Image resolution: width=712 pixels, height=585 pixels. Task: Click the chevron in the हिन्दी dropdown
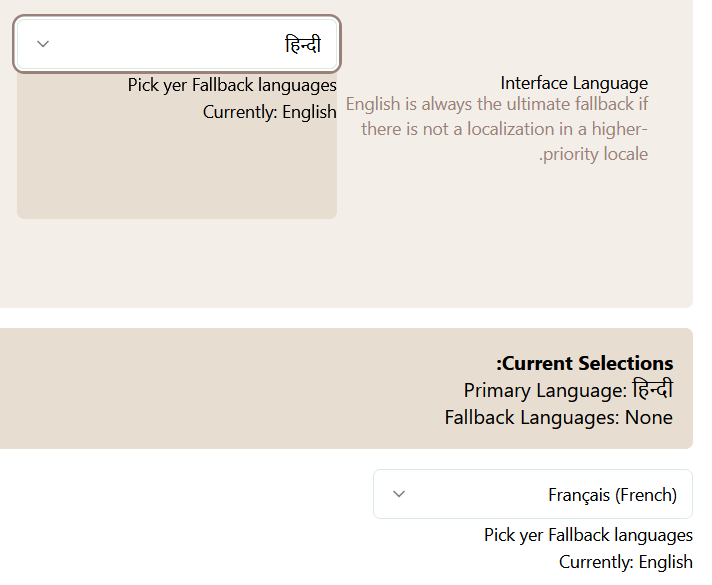point(43,44)
